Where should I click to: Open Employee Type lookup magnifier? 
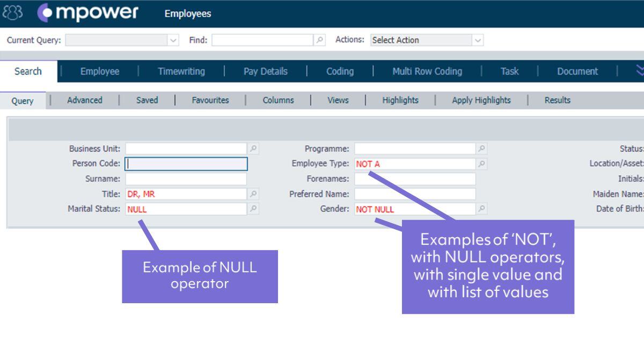pos(482,164)
